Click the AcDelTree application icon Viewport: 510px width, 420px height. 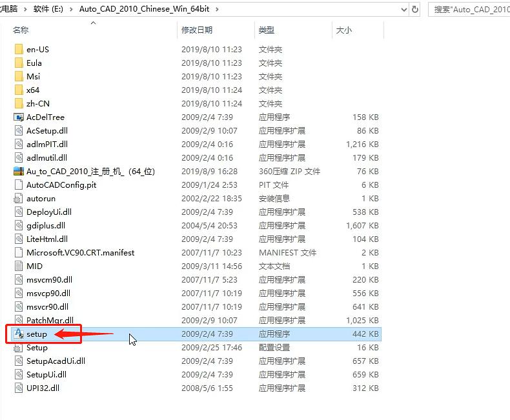[x=19, y=117]
